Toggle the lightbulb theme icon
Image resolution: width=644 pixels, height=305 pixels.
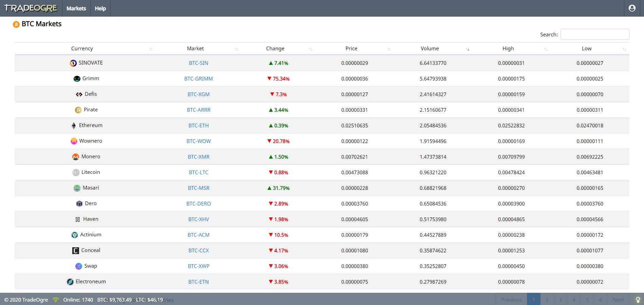(x=638, y=300)
